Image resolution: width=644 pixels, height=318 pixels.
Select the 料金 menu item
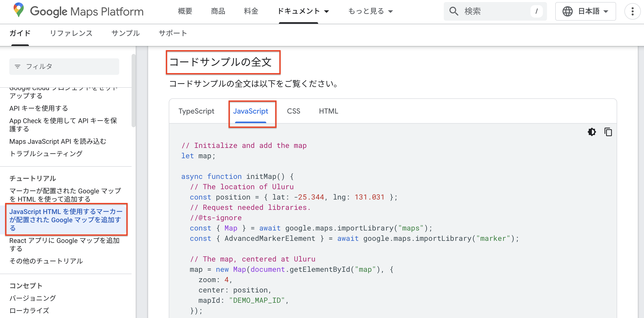click(x=251, y=11)
